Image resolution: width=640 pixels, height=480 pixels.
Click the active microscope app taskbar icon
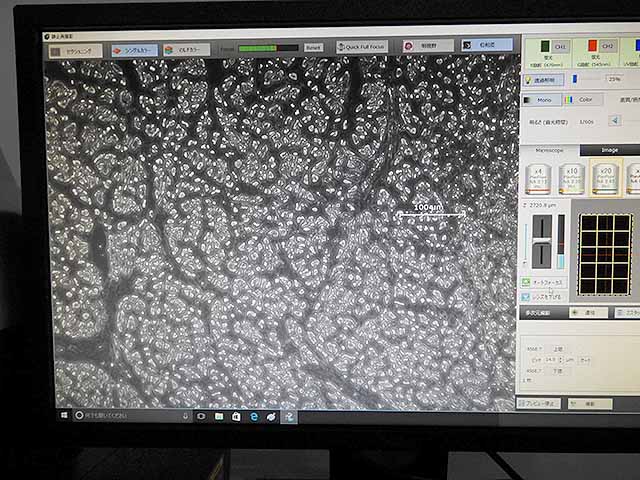pyautogui.click(x=289, y=417)
